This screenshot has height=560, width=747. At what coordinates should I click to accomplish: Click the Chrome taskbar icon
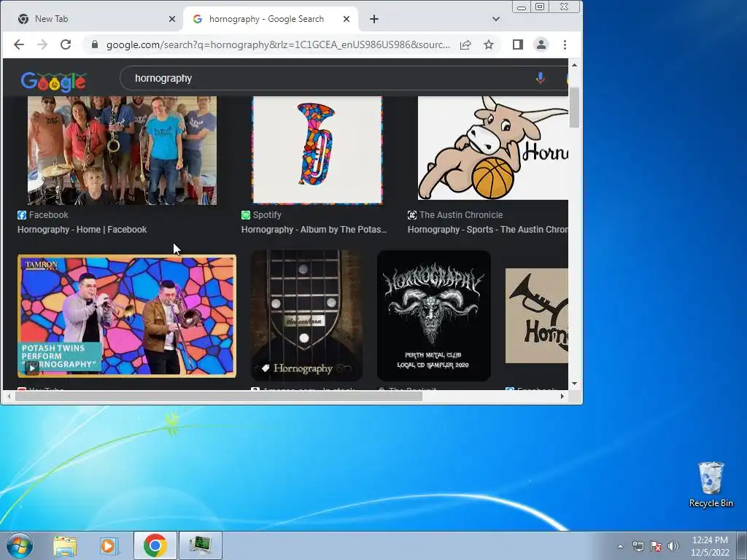(x=155, y=545)
